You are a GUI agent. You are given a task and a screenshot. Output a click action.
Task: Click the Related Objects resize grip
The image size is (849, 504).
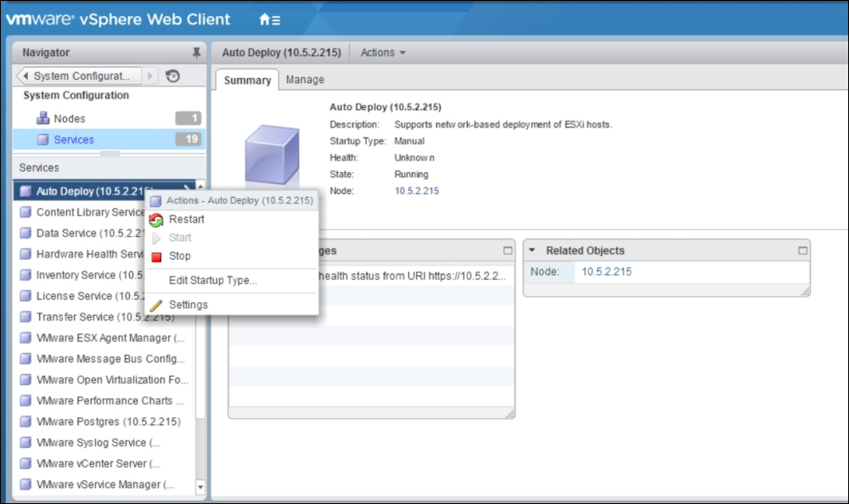coord(805,292)
